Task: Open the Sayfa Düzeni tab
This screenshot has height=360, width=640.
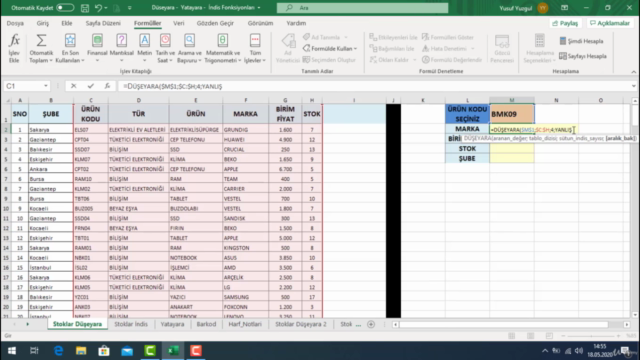Action: coord(103,23)
